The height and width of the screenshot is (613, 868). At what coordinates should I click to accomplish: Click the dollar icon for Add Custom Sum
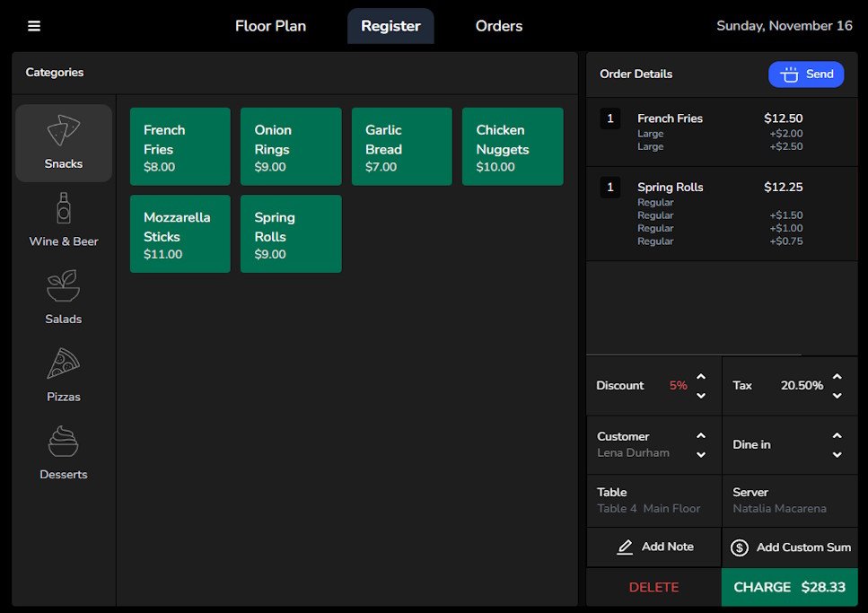tap(740, 547)
